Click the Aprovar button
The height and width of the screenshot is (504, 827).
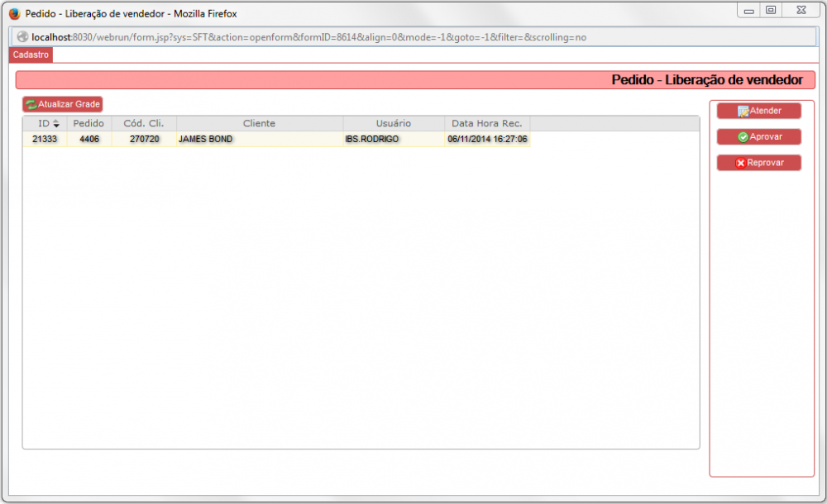[x=758, y=136]
